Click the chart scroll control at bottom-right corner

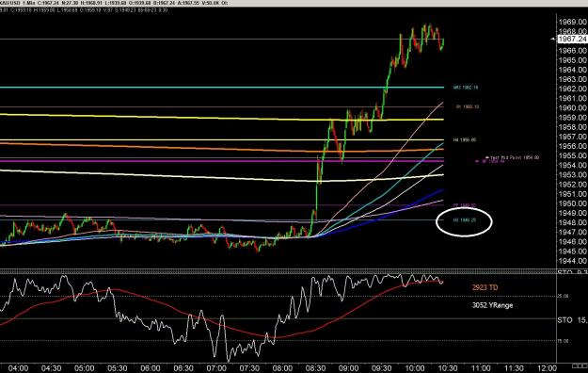(580, 365)
